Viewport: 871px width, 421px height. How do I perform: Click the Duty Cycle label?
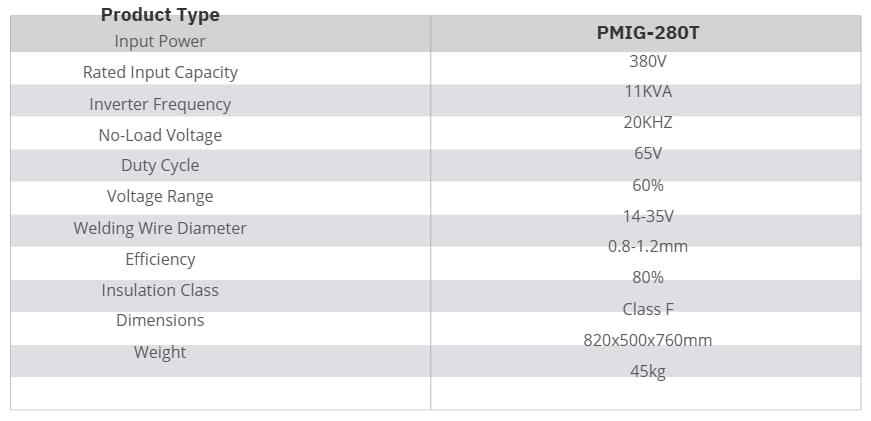160,165
